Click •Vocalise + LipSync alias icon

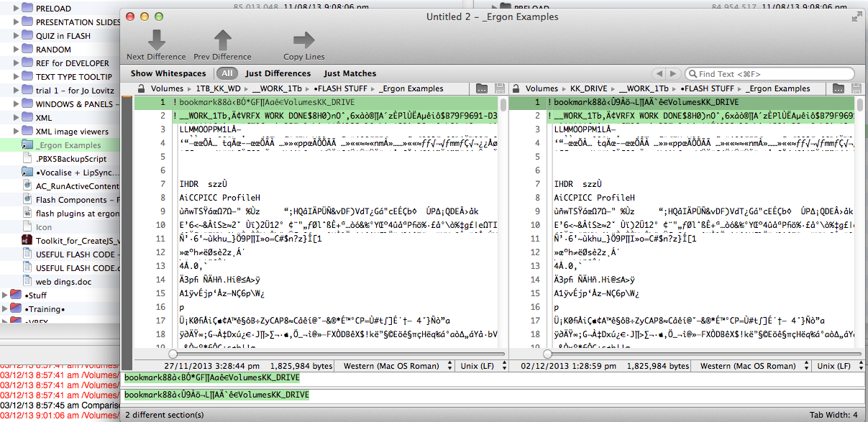click(27, 173)
